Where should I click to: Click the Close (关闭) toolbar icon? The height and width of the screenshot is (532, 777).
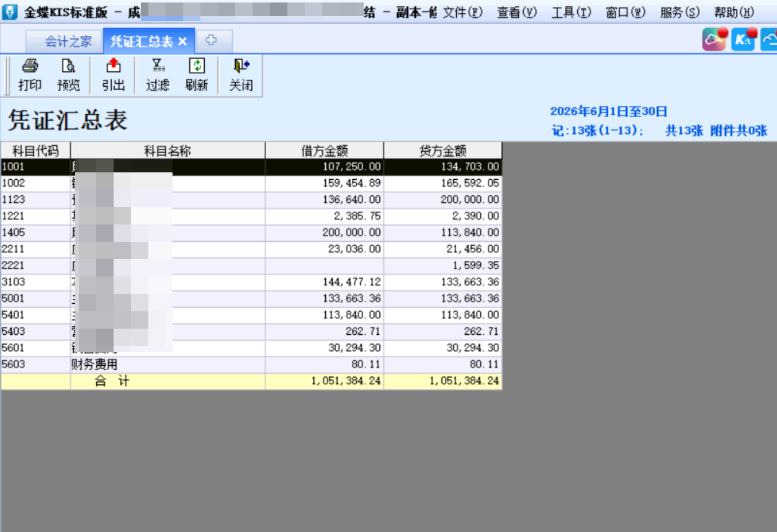pyautogui.click(x=241, y=75)
